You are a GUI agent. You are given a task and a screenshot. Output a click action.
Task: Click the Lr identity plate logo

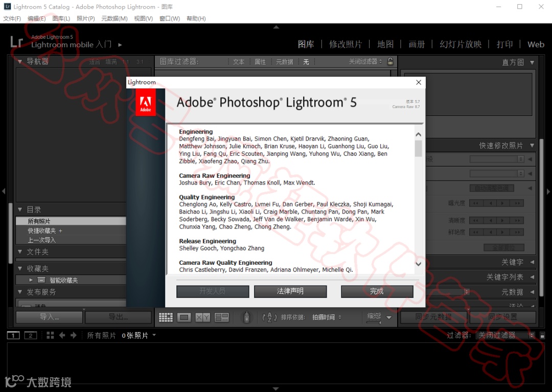pyautogui.click(x=16, y=41)
